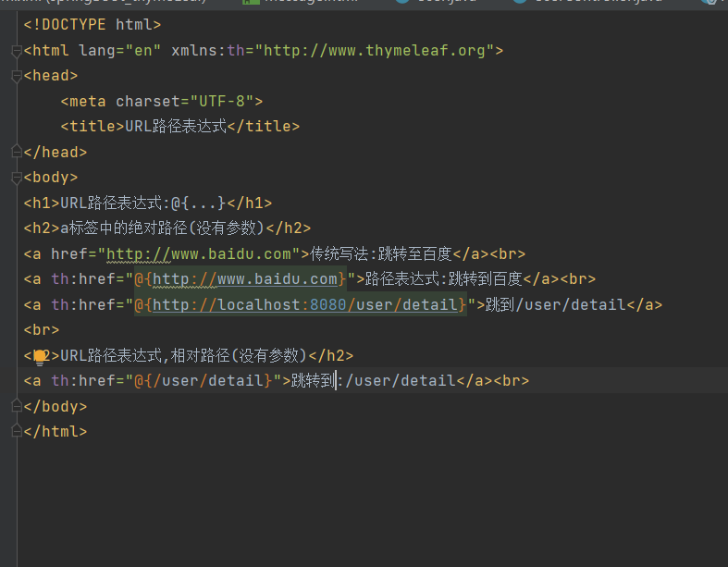Toggle fold marker beside </body> closing tag
This screenshot has height=567, width=728.
point(17,406)
